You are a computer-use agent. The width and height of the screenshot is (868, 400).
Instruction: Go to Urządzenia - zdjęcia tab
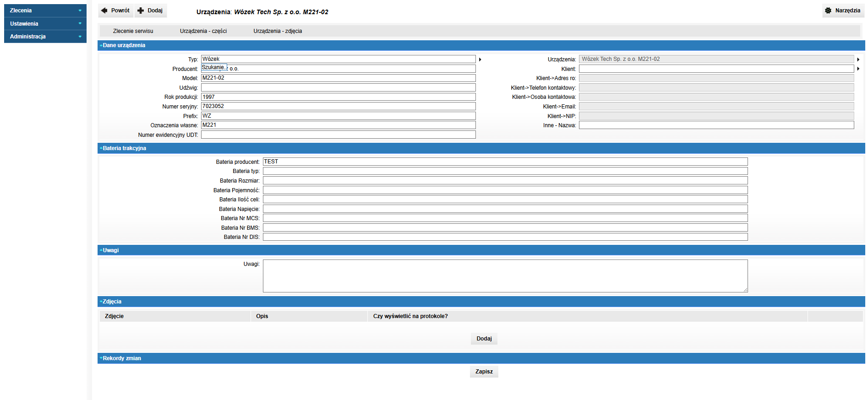[278, 31]
